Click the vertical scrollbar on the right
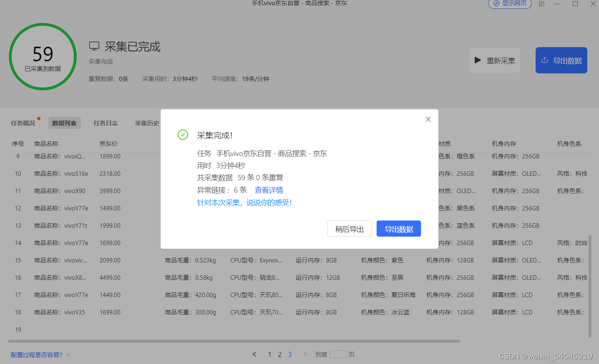 tap(590, 286)
